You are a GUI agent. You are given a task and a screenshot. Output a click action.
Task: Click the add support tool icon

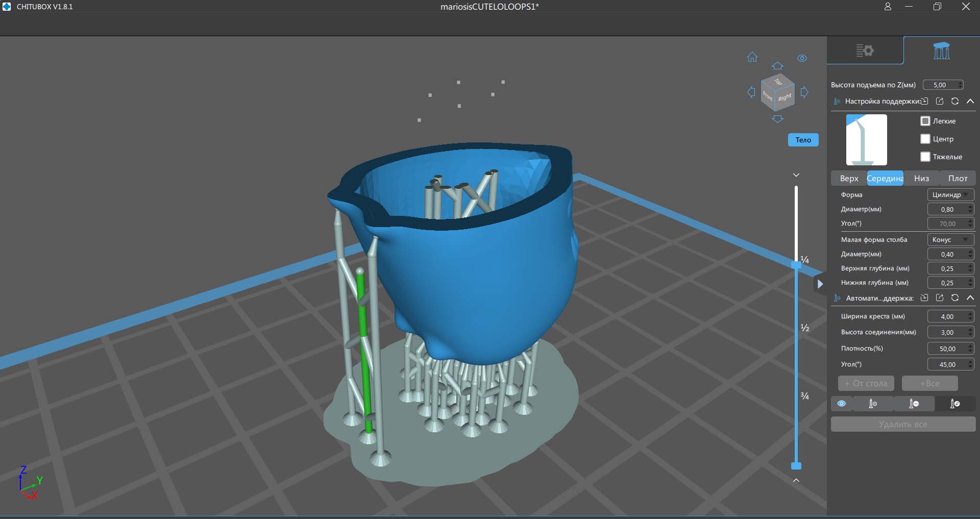tap(873, 404)
